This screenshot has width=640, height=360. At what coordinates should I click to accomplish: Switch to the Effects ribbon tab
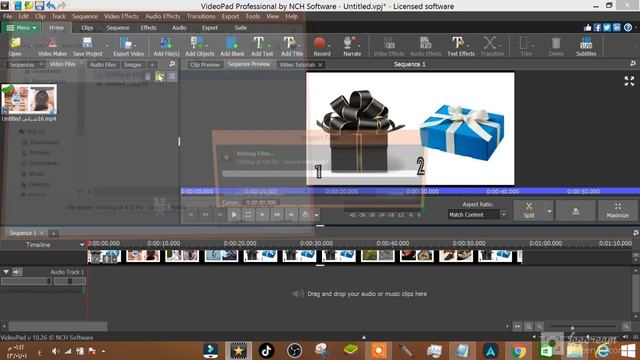[149, 28]
